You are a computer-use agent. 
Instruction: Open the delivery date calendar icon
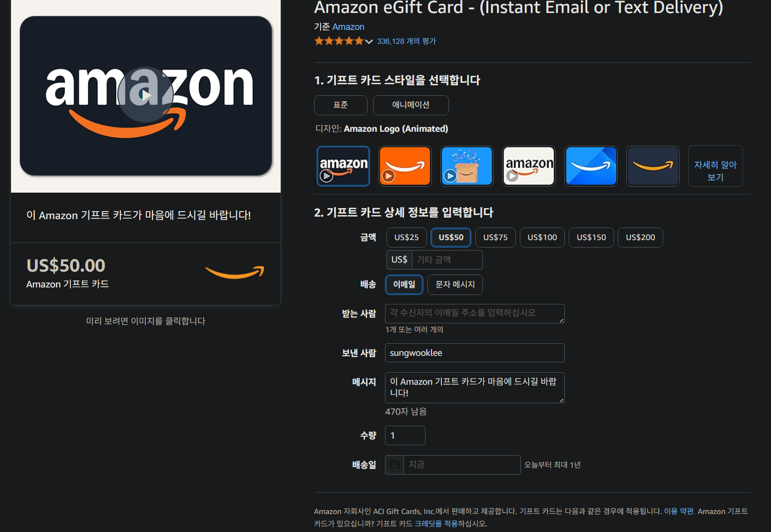[x=394, y=465]
